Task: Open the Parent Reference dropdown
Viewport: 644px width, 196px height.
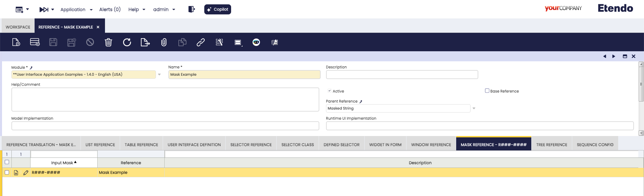Action: coord(474,109)
